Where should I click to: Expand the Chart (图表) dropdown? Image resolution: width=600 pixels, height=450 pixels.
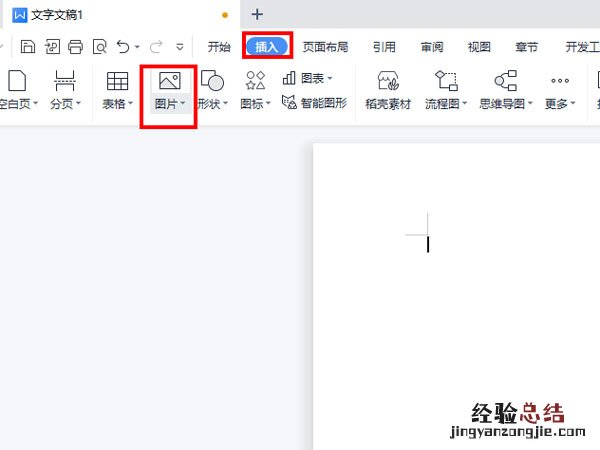329,78
